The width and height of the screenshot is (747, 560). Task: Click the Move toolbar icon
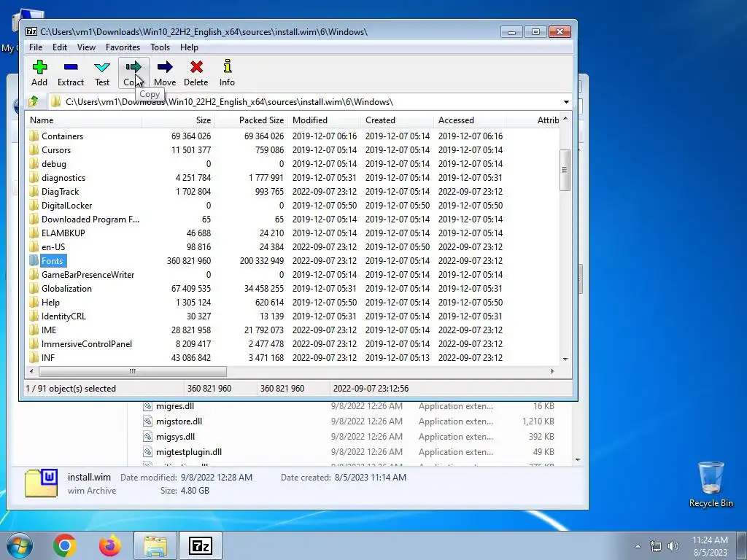click(165, 73)
